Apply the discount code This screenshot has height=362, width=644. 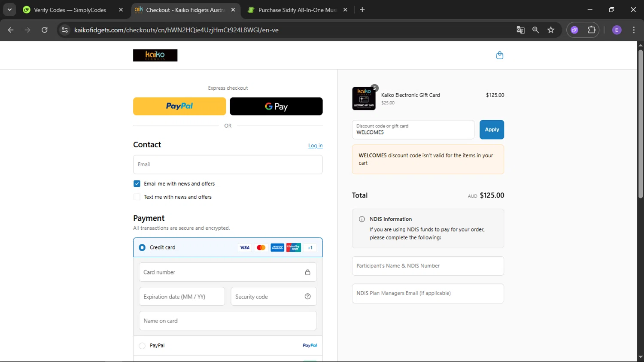tap(492, 130)
